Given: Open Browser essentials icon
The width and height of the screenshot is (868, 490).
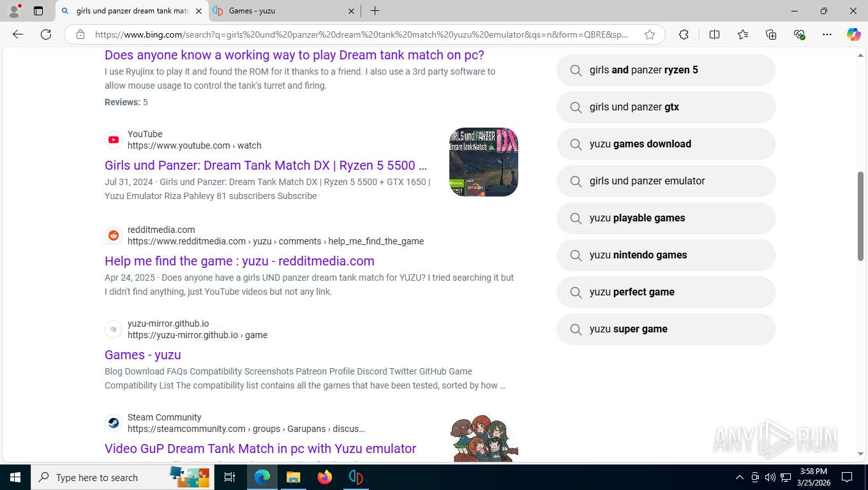Looking at the screenshot, I should pos(799,34).
